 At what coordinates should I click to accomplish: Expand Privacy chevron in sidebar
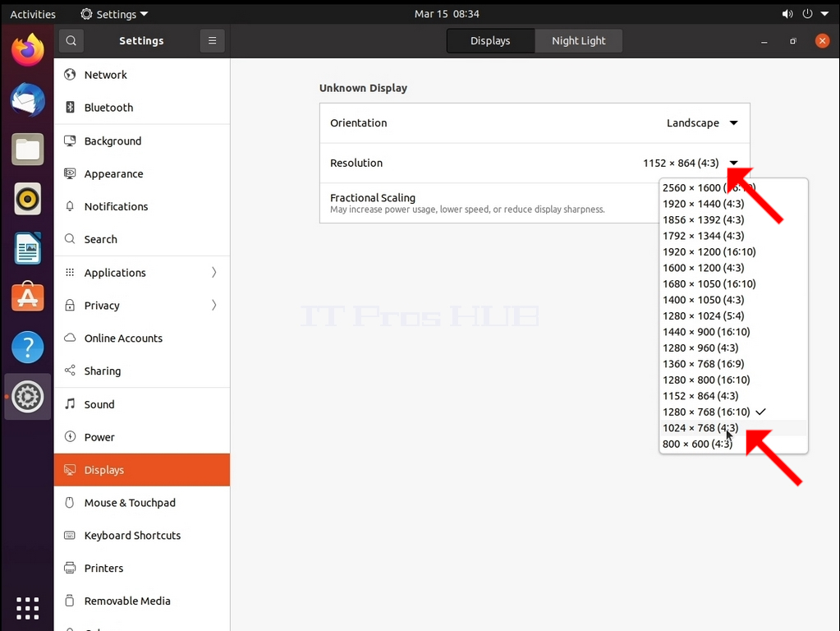pos(213,305)
